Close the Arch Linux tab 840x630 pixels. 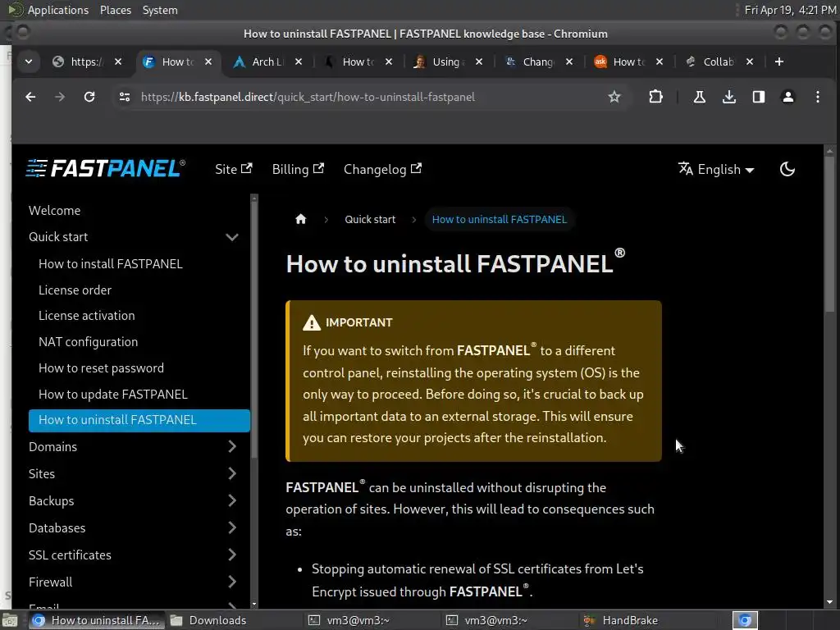(x=299, y=62)
